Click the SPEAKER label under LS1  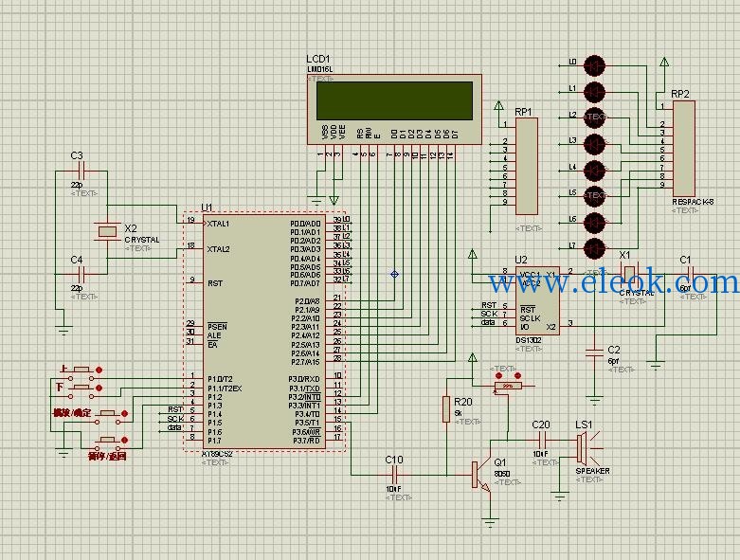pyautogui.click(x=593, y=471)
